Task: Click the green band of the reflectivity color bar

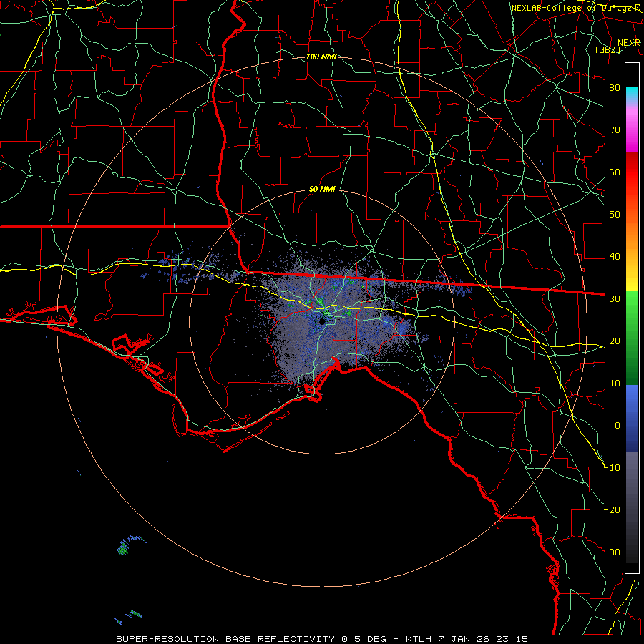Action: [632, 338]
